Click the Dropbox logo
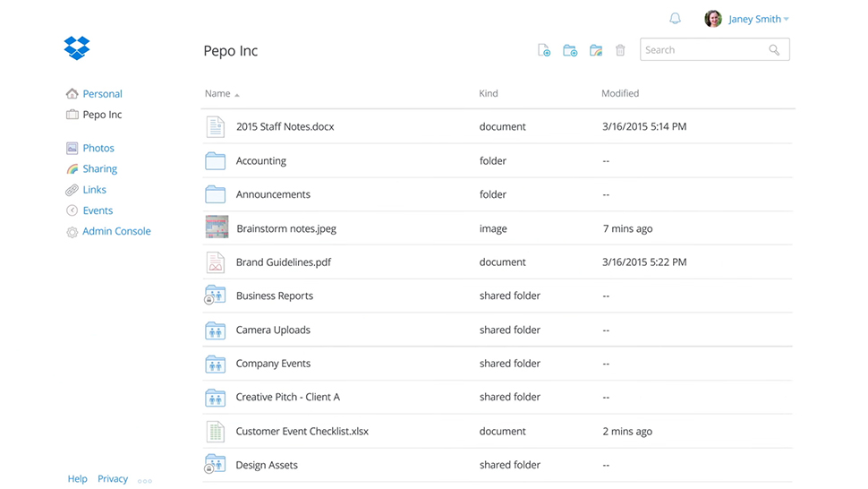Viewport: 868px width, 489px height. [x=76, y=48]
